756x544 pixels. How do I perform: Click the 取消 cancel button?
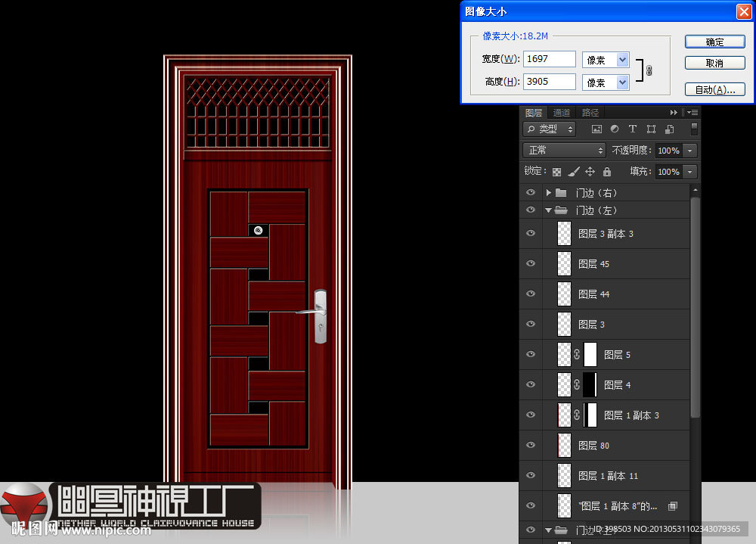pyautogui.click(x=715, y=63)
